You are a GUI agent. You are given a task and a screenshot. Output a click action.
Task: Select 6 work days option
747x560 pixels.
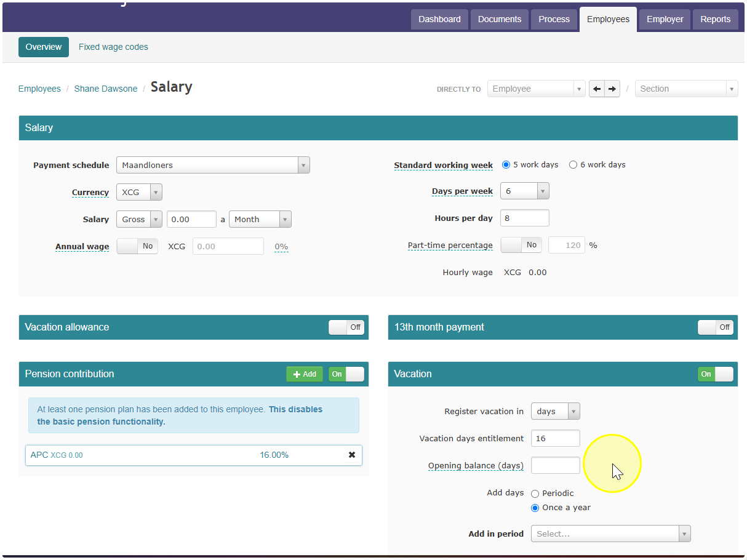pyautogui.click(x=573, y=165)
